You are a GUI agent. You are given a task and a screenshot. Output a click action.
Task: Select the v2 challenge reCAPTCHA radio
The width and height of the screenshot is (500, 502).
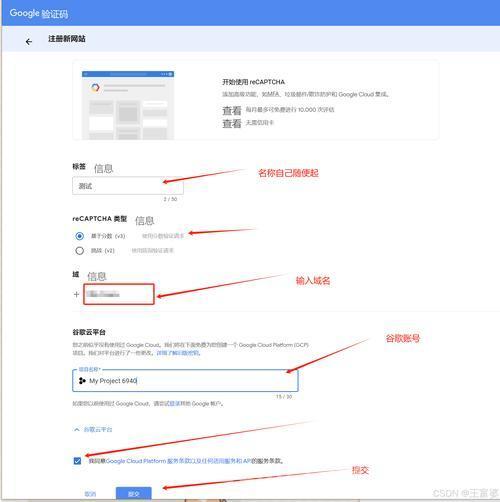click(79, 250)
